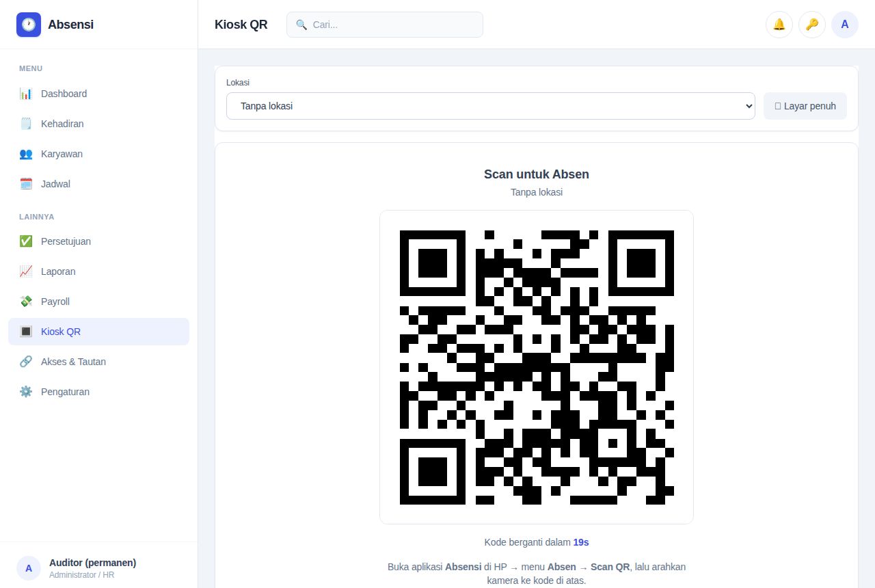Go to the Payroll menu label
The width and height of the screenshot is (875, 588).
[55, 302]
